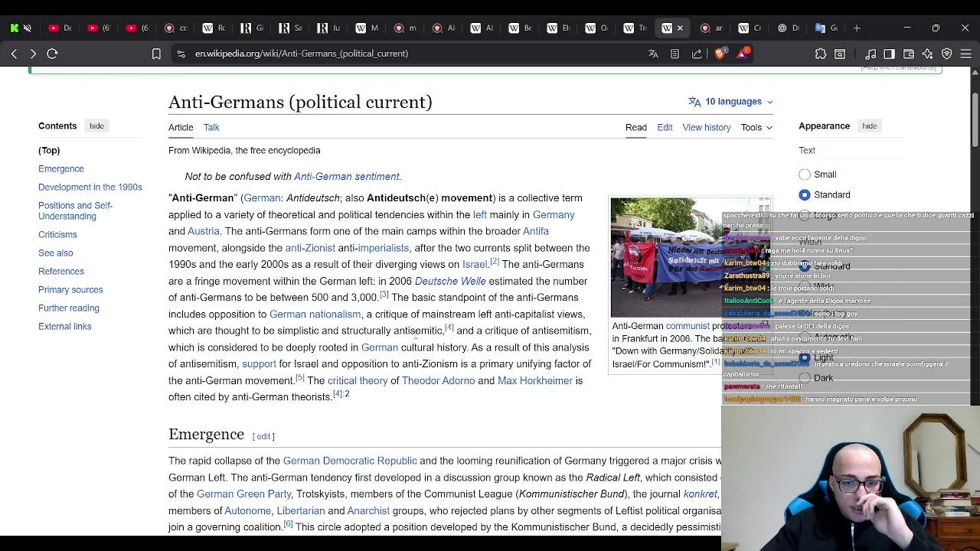This screenshot has width=980, height=551.
Task: Switch to Wikipedia tab labeled Tr
Action: coord(635,28)
